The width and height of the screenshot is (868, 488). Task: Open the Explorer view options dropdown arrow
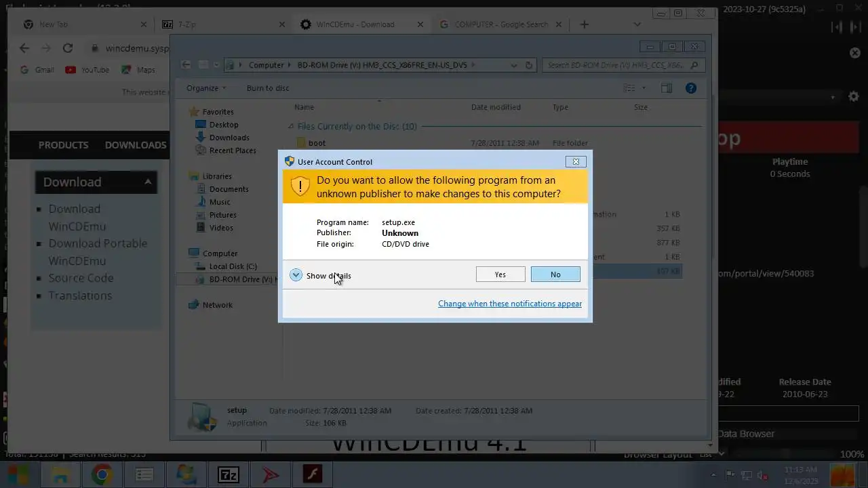click(644, 88)
